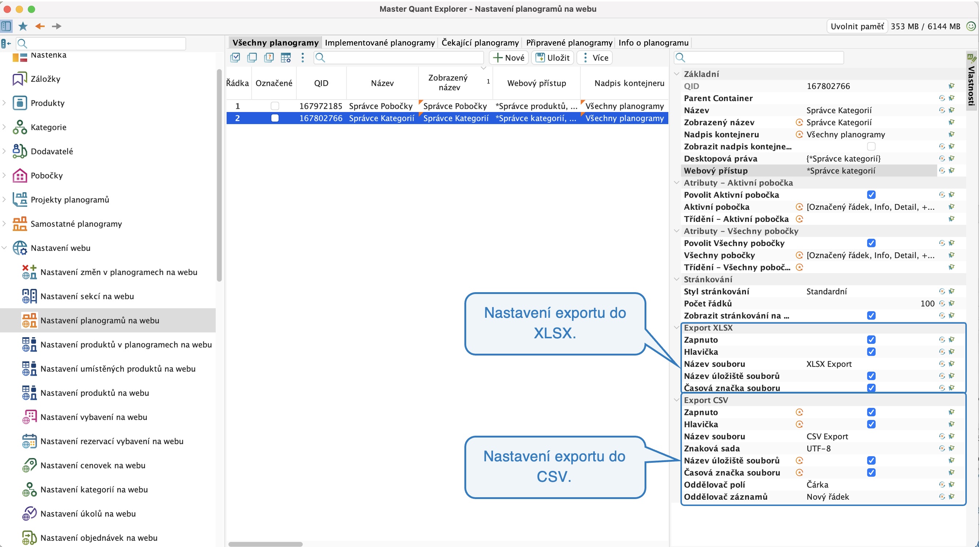Open Nastavení změn v planogramech na webu
The image size is (980, 547).
coord(119,272)
